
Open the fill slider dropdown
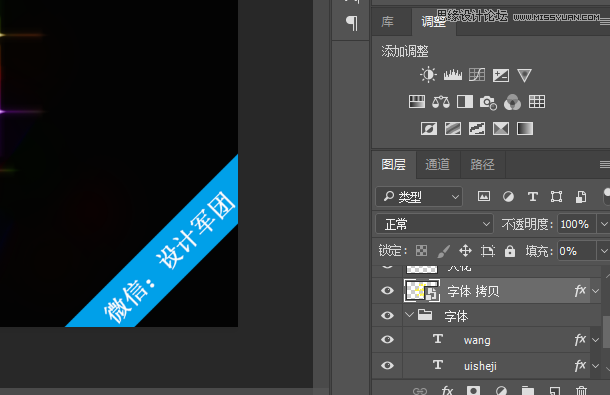tap(603, 251)
